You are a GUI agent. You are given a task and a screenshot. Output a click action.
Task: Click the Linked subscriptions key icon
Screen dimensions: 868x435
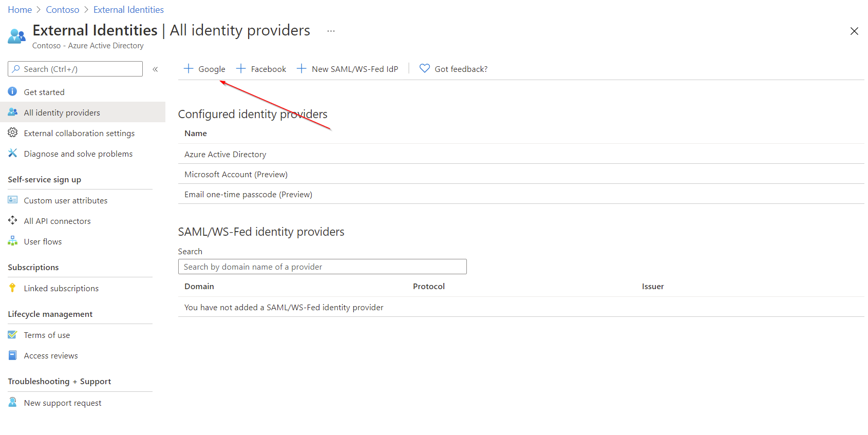coord(12,288)
